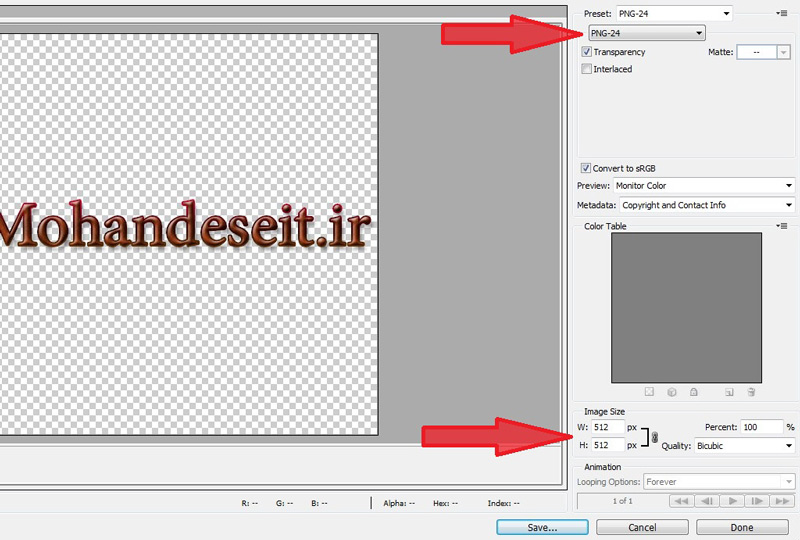Click the add new color icon
The image size is (800, 540).
pyautogui.click(x=729, y=391)
